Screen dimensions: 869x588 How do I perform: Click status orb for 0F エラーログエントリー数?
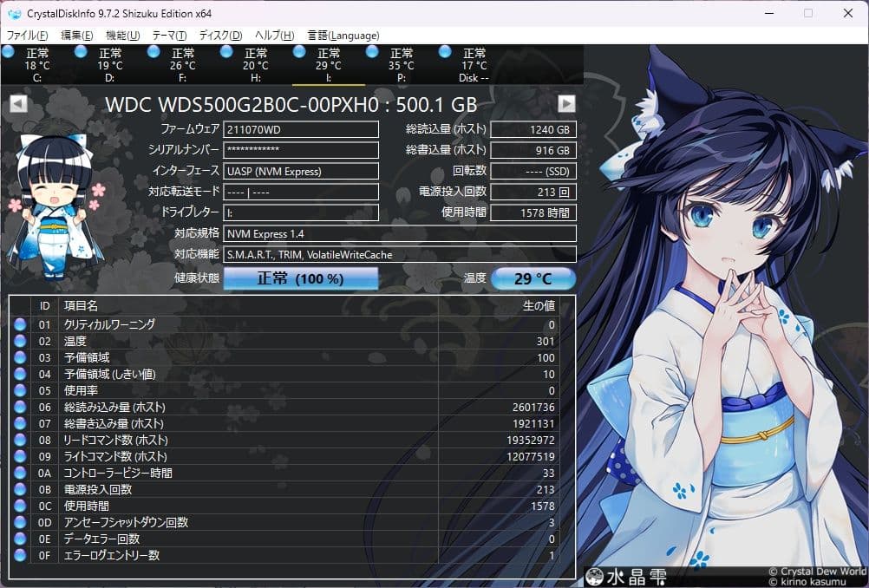coord(20,555)
